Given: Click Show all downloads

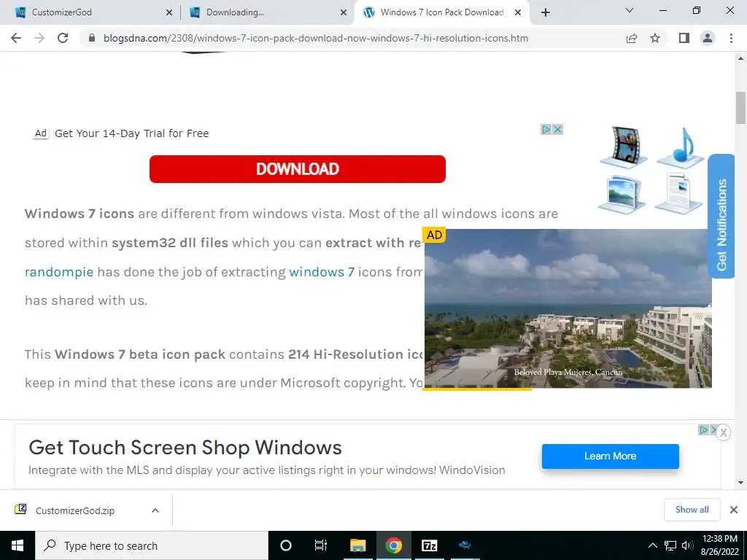Looking at the screenshot, I should (x=692, y=510).
